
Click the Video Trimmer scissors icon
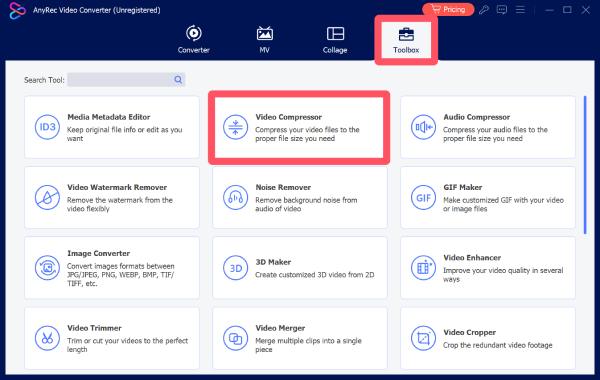(x=47, y=338)
